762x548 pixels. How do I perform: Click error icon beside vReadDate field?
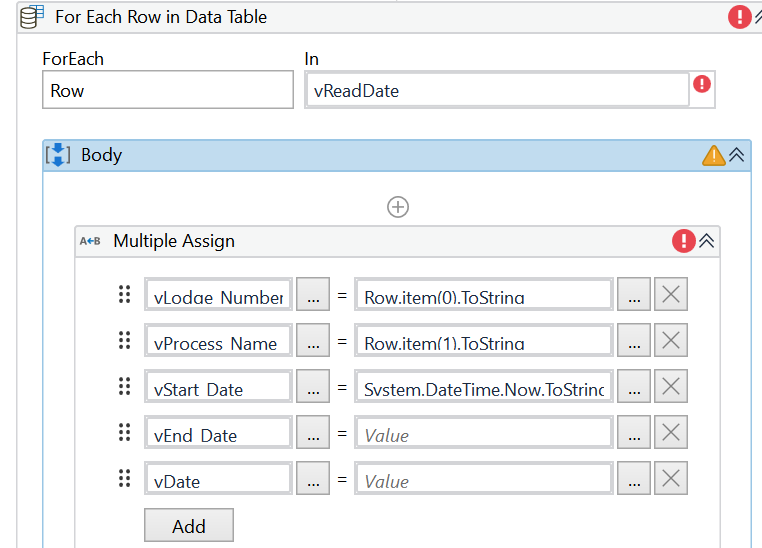tap(702, 84)
